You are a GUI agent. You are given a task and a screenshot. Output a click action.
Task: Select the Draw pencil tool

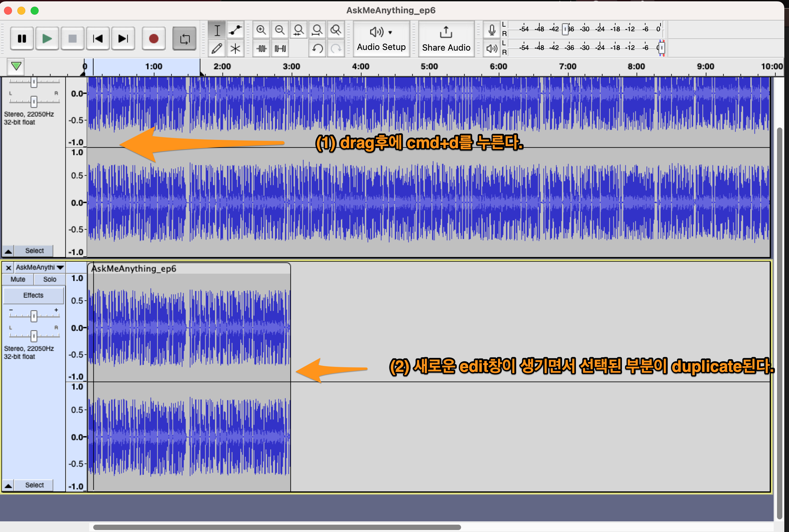(217, 49)
